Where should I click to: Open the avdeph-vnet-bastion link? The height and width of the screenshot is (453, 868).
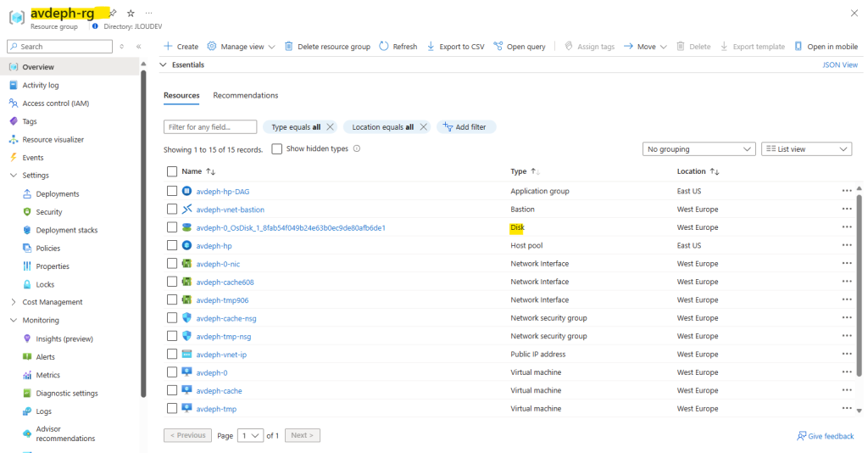click(231, 210)
